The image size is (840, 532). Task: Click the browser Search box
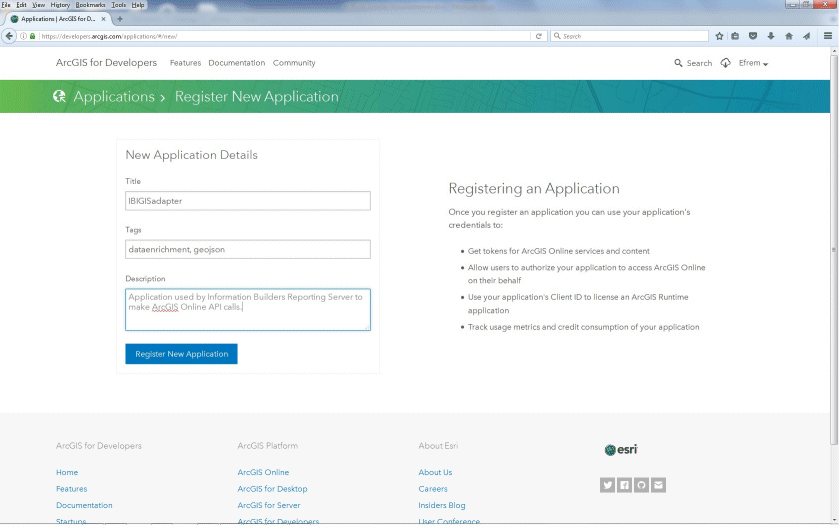tap(629, 36)
